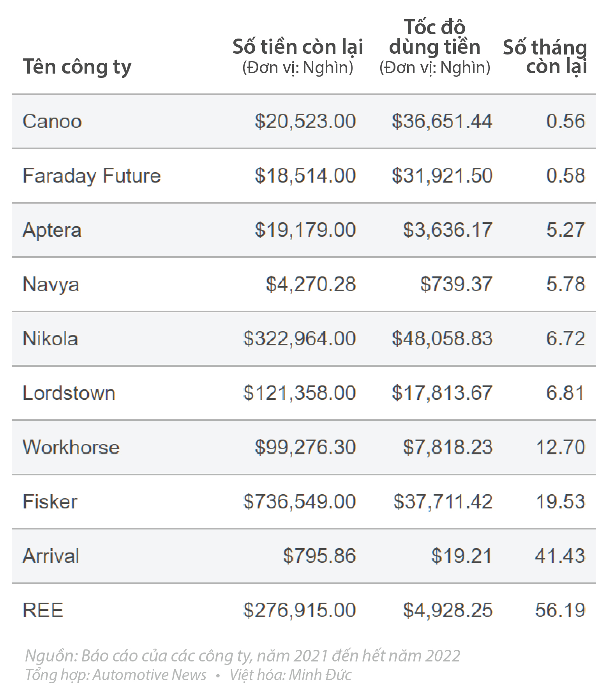Select REE's months remaining value 56.19
The height and width of the screenshot is (700, 614).
point(560,610)
